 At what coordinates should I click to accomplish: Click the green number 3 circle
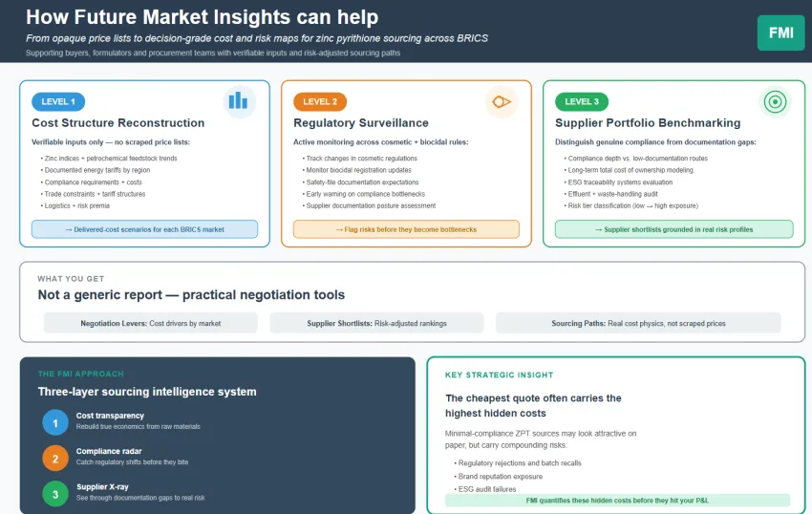[x=55, y=491]
